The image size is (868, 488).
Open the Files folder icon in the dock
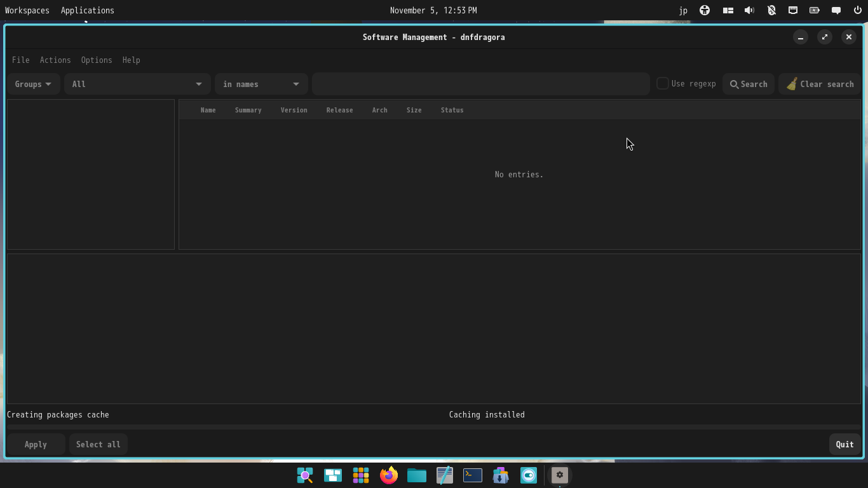[417, 475]
